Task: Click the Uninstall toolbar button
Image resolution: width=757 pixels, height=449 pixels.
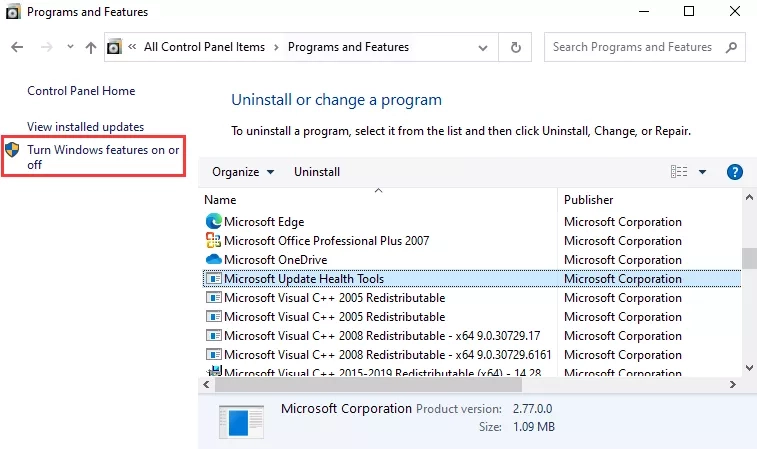Action: (317, 172)
